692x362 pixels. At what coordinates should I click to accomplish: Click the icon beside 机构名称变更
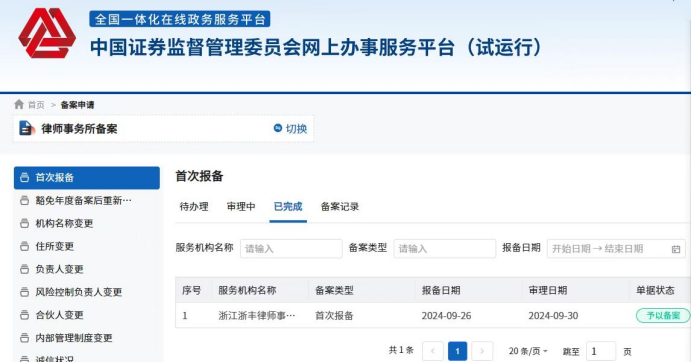[25, 223]
